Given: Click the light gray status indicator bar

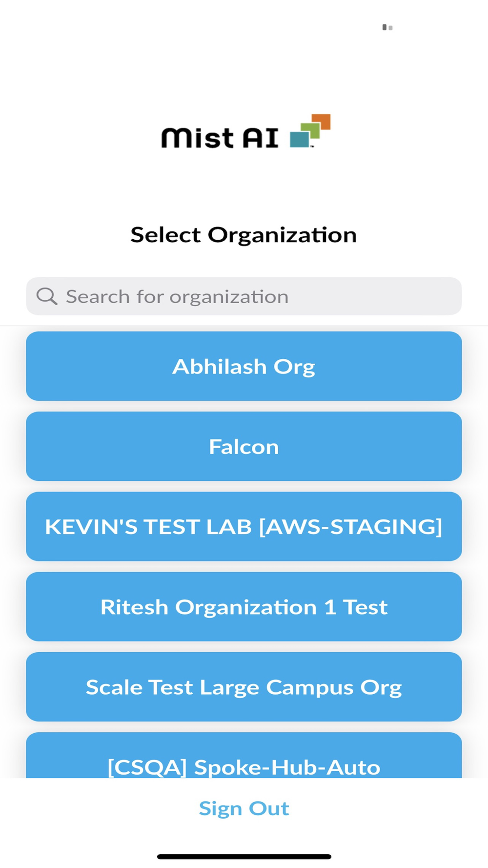Looking at the screenshot, I should (x=391, y=28).
